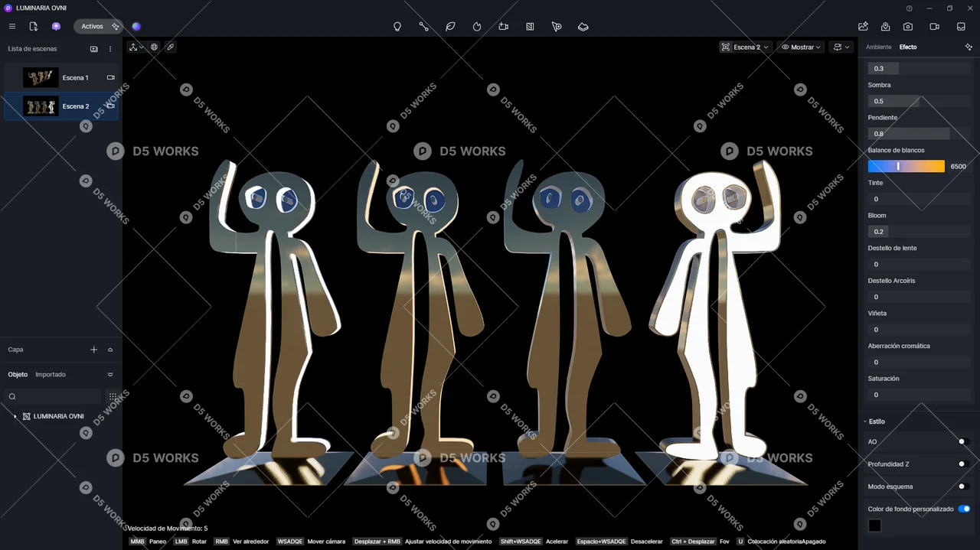Select the flame particle effect tool

pyautogui.click(x=477, y=26)
